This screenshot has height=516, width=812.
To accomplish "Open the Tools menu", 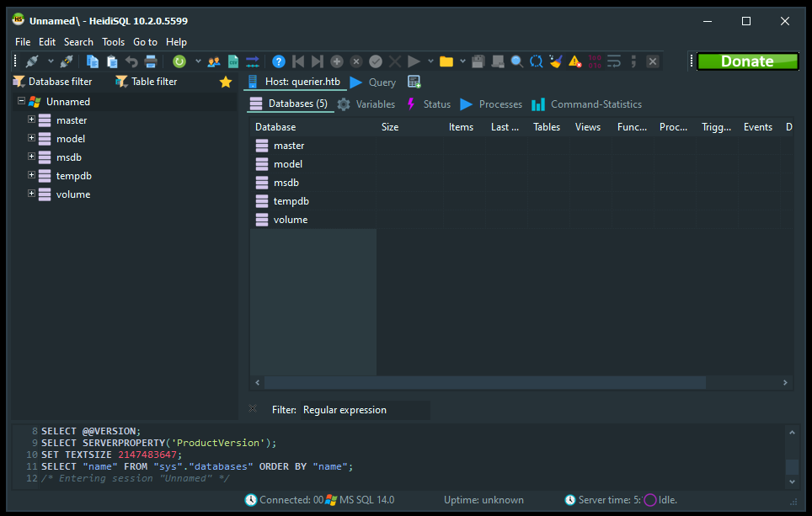I will coord(113,41).
